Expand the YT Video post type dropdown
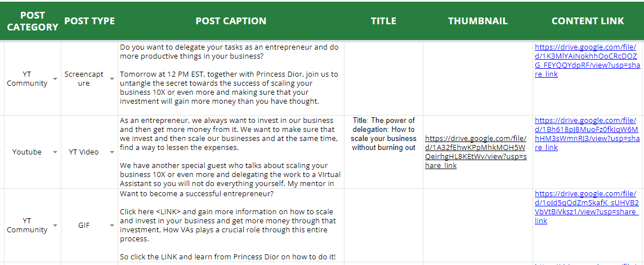This screenshot has width=644, height=265. click(x=112, y=152)
